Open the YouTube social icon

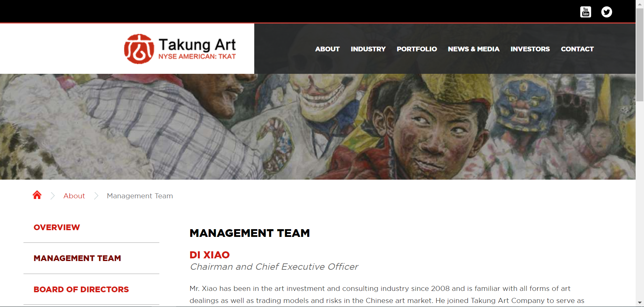(586, 12)
